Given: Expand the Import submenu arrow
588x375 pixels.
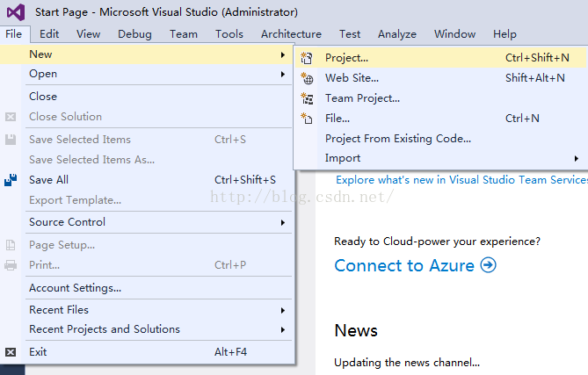Looking at the screenshot, I should pyautogui.click(x=577, y=158).
